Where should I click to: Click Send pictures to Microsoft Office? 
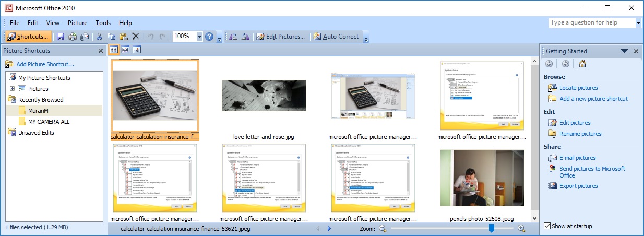[592, 172]
